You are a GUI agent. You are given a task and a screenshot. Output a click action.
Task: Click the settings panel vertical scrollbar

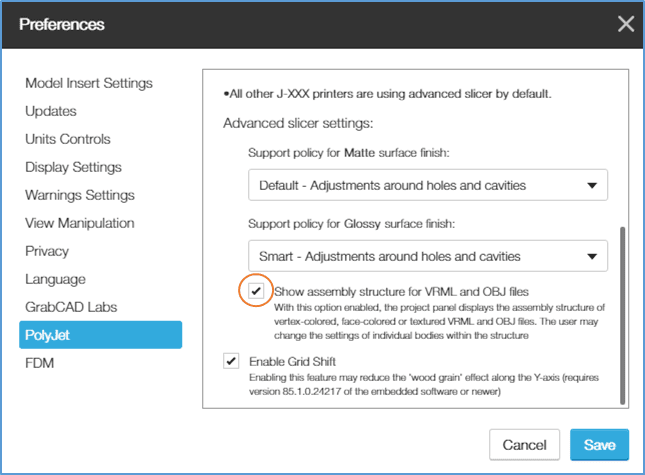622,315
